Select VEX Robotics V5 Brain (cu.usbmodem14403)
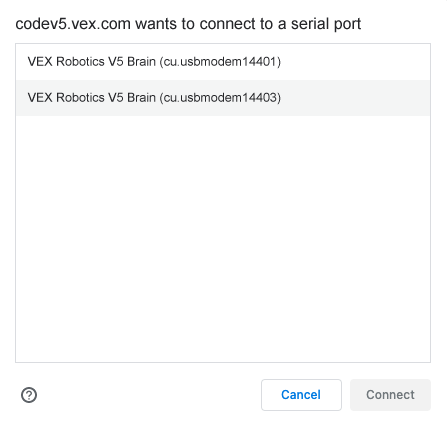This screenshot has height=422, width=447. 223,98
